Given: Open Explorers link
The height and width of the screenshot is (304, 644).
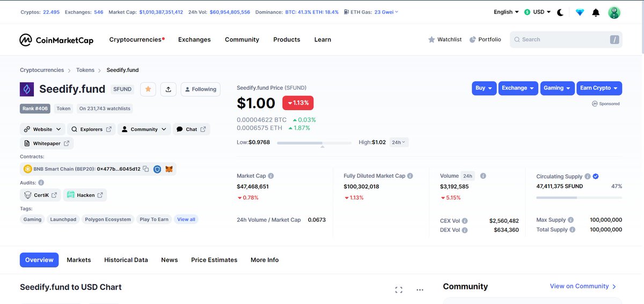Looking at the screenshot, I should pos(91,129).
